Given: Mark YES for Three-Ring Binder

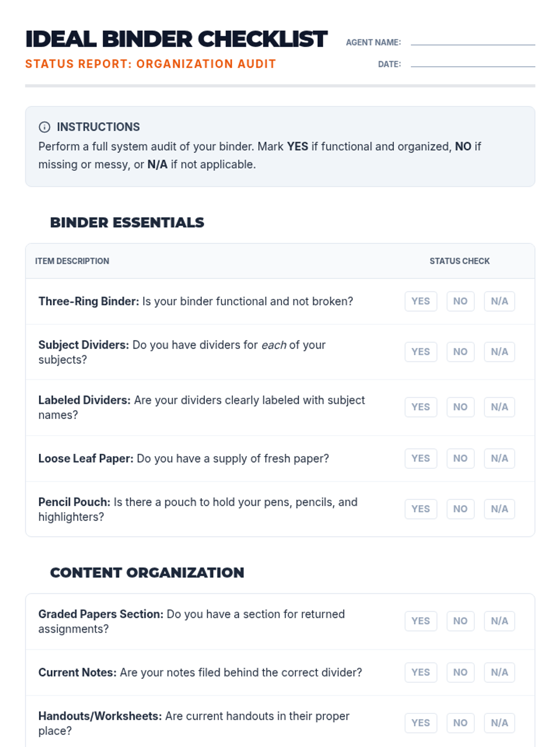Looking at the screenshot, I should tap(420, 301).
